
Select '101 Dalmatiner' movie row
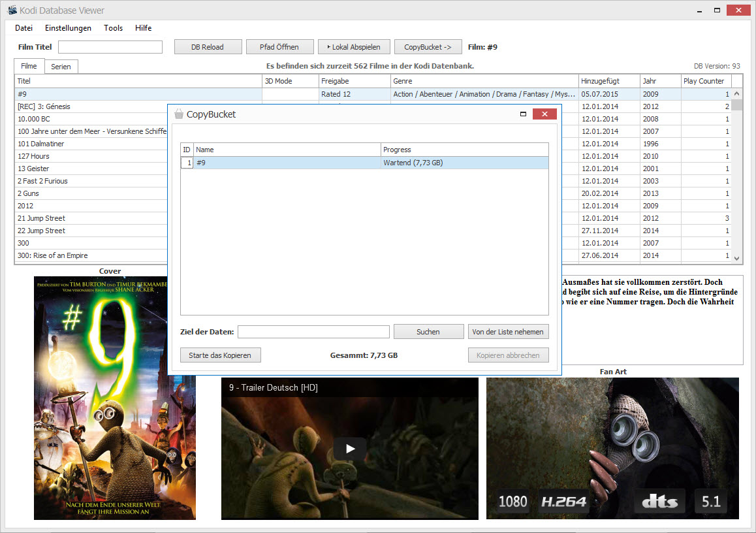tap(91, 144)
